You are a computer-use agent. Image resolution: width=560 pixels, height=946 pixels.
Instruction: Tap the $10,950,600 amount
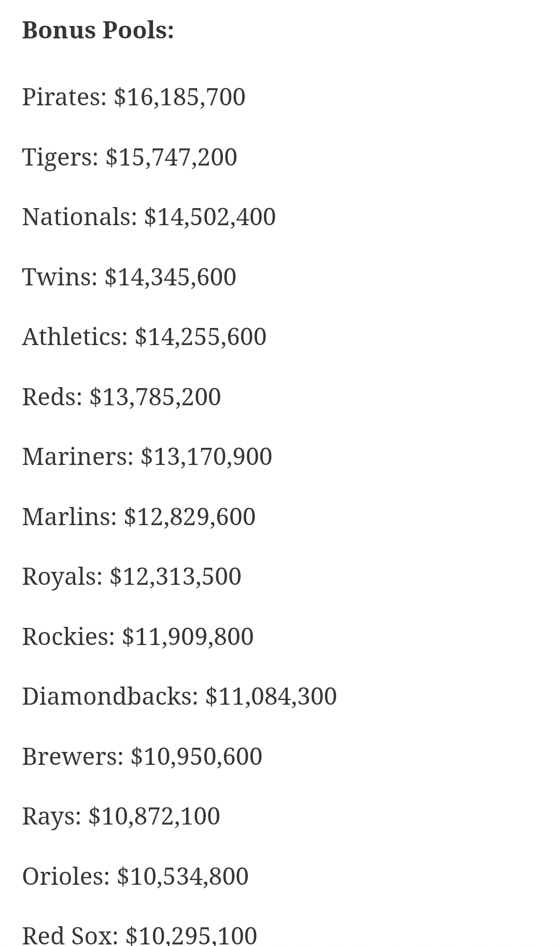point(196,757)
